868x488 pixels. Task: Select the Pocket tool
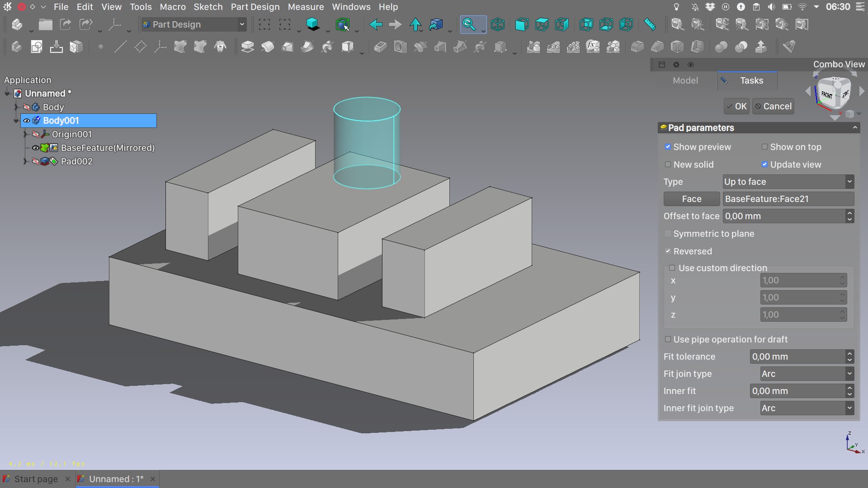point(380,47)
